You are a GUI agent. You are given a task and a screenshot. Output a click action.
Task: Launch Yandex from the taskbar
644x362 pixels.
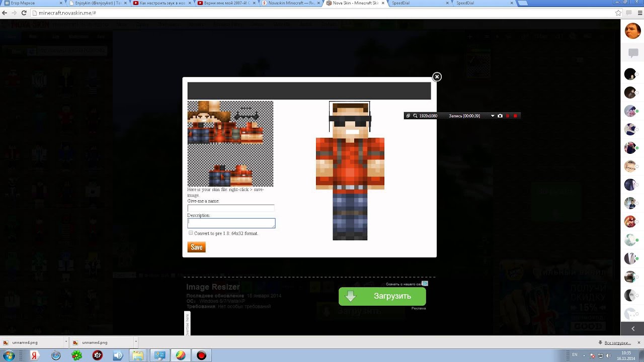(x=34, y=355)
